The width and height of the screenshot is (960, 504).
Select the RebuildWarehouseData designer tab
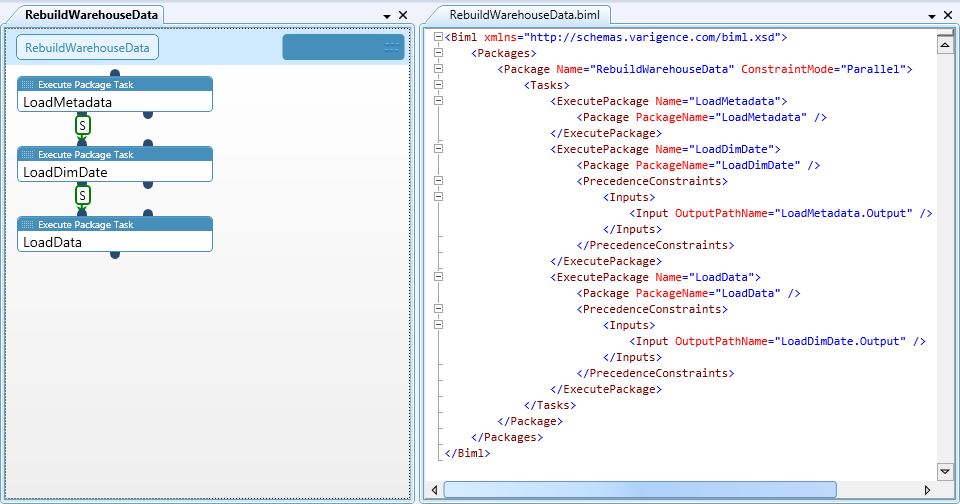click(x=91, y=15)
